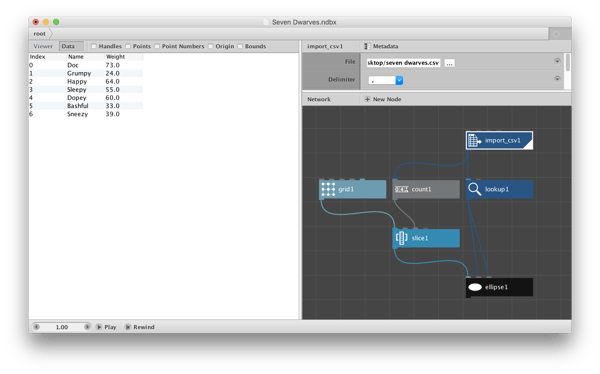600x374 pixels.
Task: Switch to the Viewer tab
Action: [x=43, y=46]
